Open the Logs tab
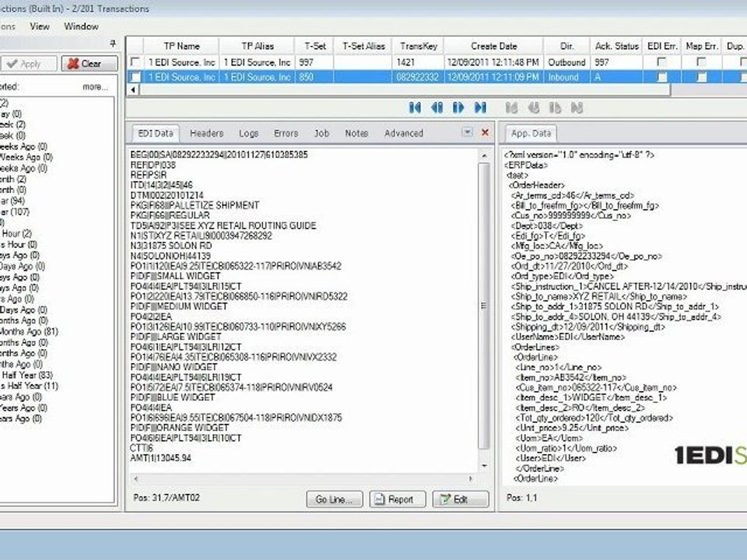This screenshot has width=747, height=560. 249,133
